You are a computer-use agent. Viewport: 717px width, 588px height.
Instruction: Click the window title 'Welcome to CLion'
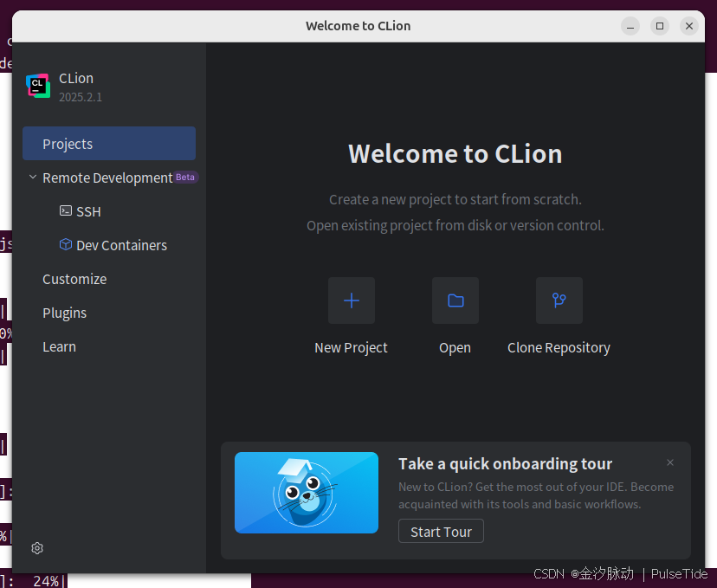tap(358, 26)
